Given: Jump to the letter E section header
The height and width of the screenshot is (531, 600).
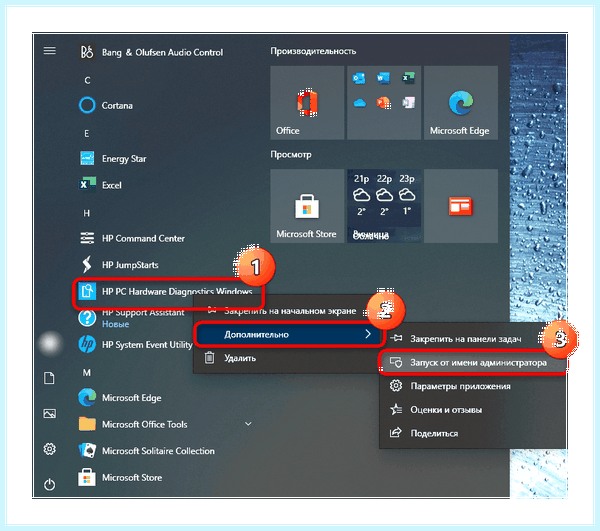Looking at the screenshot, I should point(86,134).
